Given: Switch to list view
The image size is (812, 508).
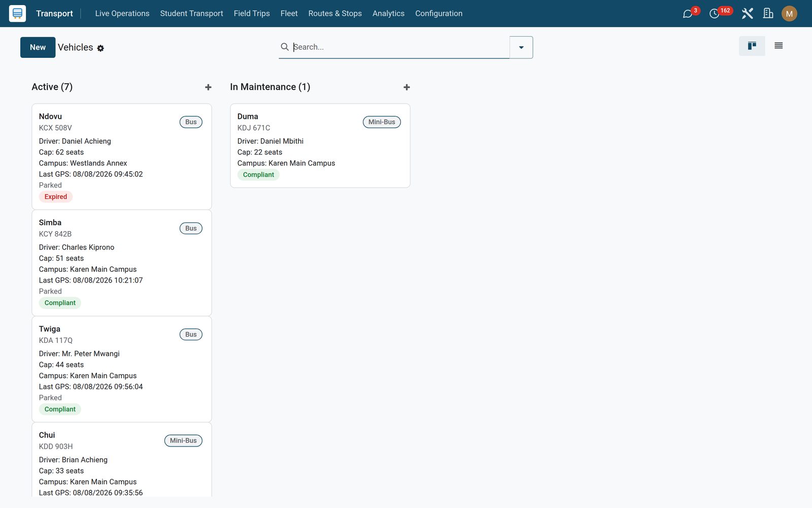Looking at the screenshot, I should coord(779,46).
